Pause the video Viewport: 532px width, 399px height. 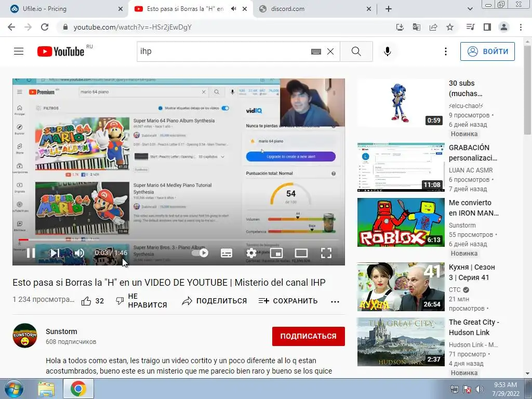click(x=31, y=253)
